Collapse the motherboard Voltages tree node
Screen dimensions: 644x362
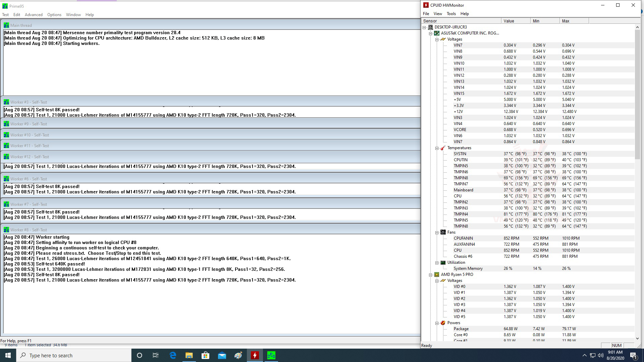[x=437, y=39]
